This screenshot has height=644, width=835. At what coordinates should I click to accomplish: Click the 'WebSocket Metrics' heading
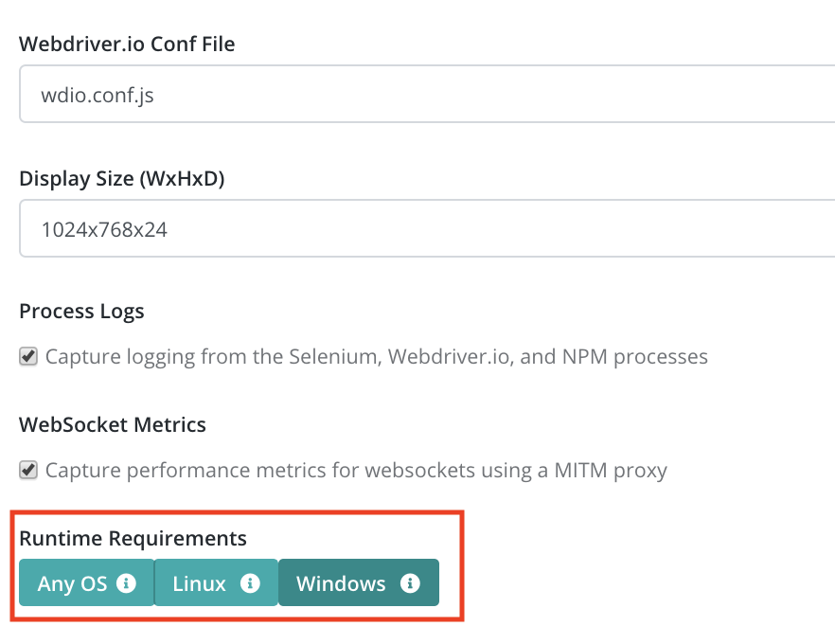113,424
